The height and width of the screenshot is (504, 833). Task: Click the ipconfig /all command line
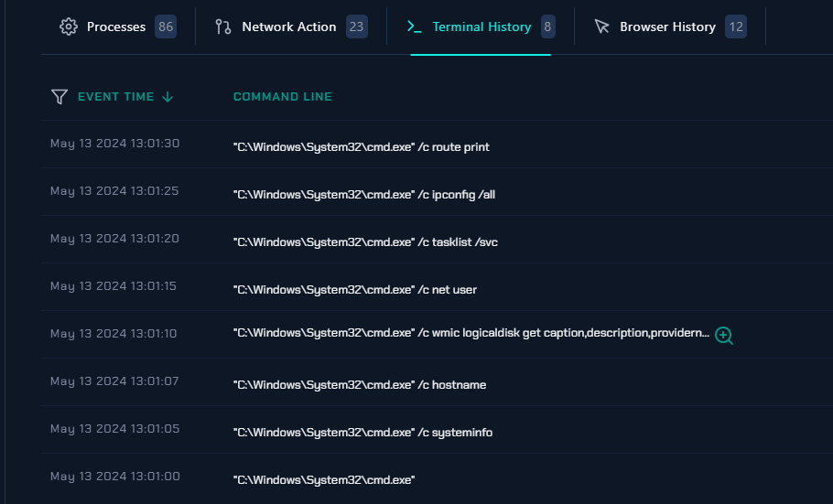pos(364,194)
